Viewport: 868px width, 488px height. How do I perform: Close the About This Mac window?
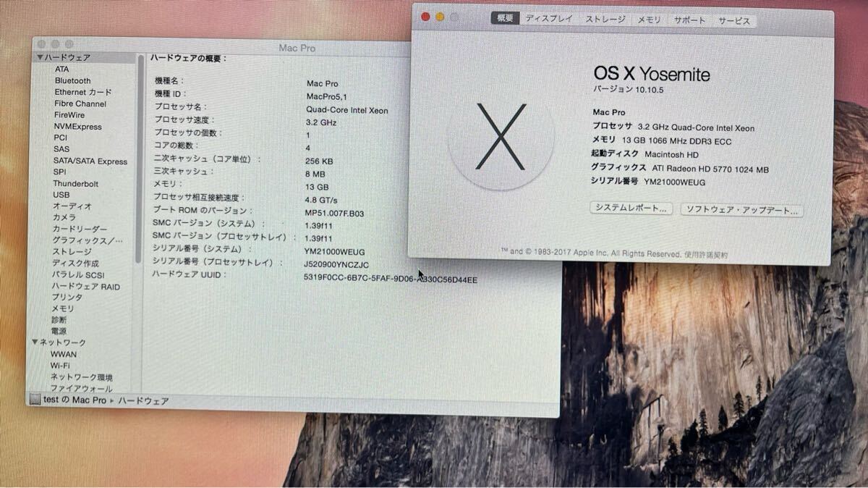click(x=425, y=16)
